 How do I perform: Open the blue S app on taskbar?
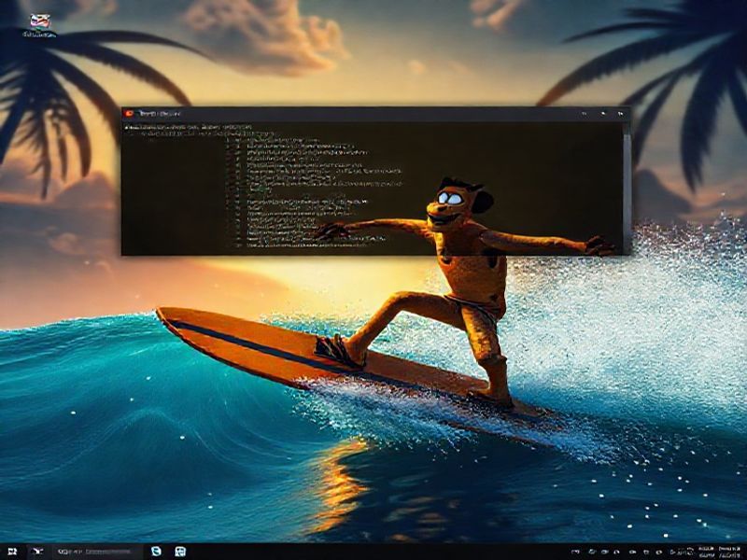156,552
